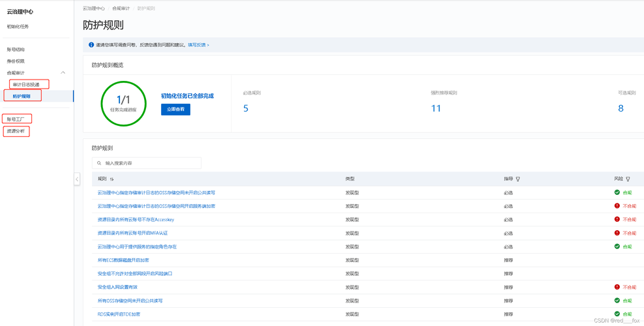Click the 强烈推荐规则 count 11
This screenshot has width=644, height=326.
pos(436,108)
